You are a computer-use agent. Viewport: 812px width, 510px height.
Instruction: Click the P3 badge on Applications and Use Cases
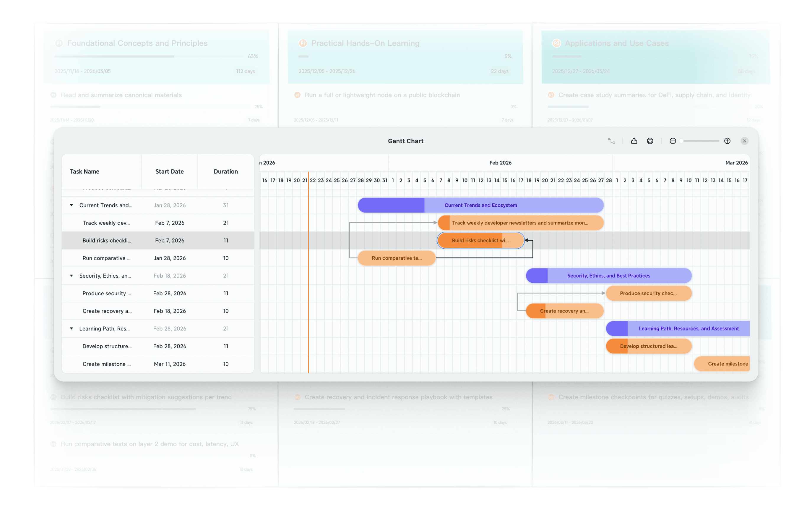tap(556, 43)
